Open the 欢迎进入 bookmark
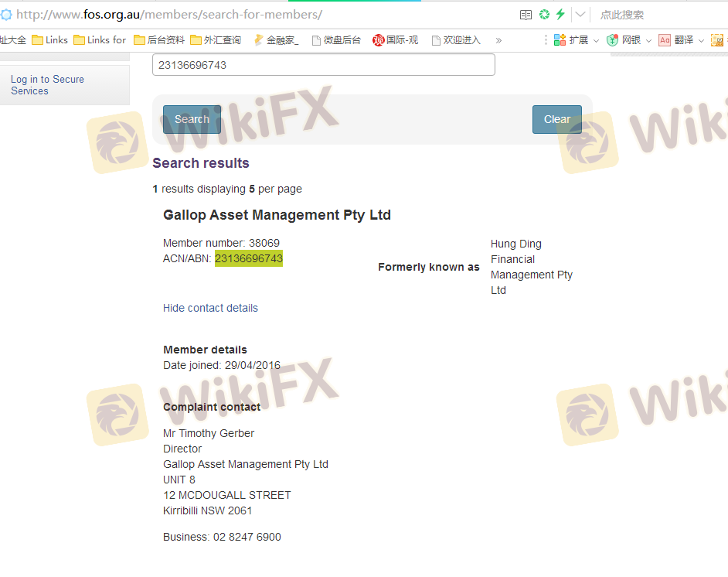 coord(456,40)
